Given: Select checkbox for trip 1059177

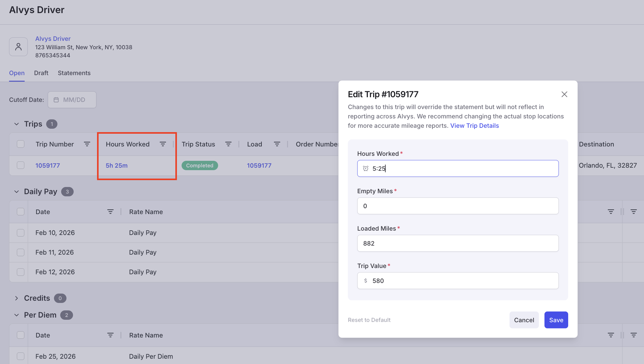Looking at the screenshot, I should pos(21,165).
